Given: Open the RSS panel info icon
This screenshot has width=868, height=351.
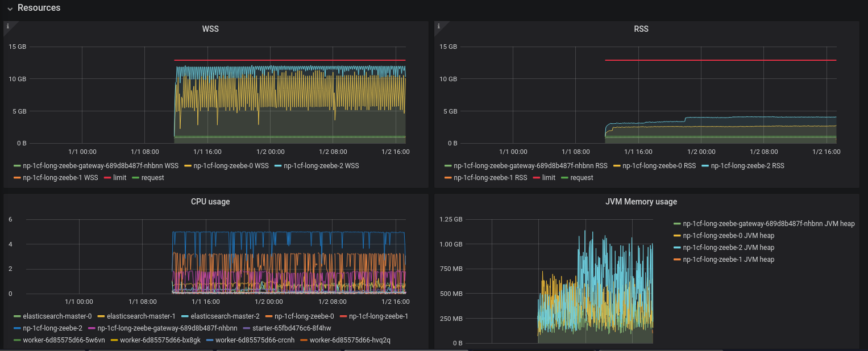Looking at the screenshot, I should coord(439,26).
